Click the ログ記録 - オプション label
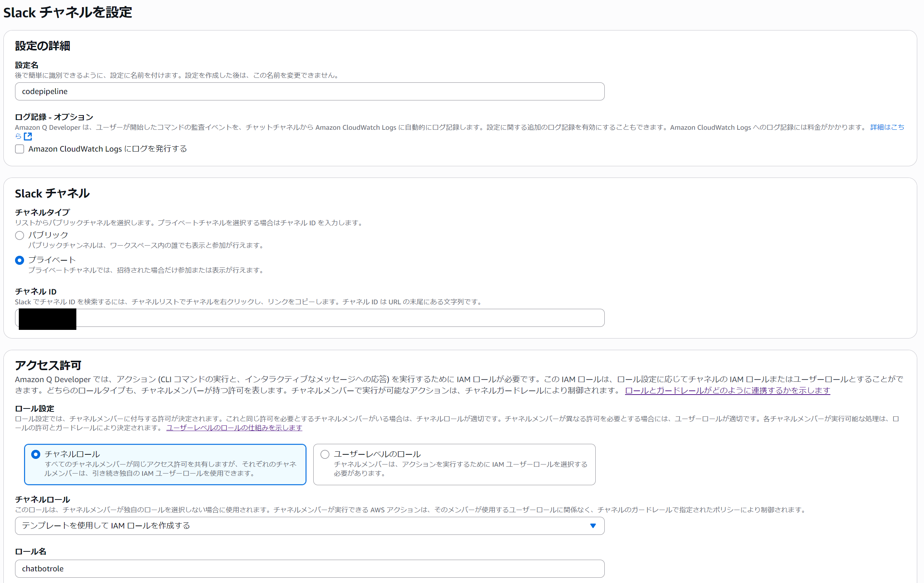 pyautogui.click(x=54, y=117)
